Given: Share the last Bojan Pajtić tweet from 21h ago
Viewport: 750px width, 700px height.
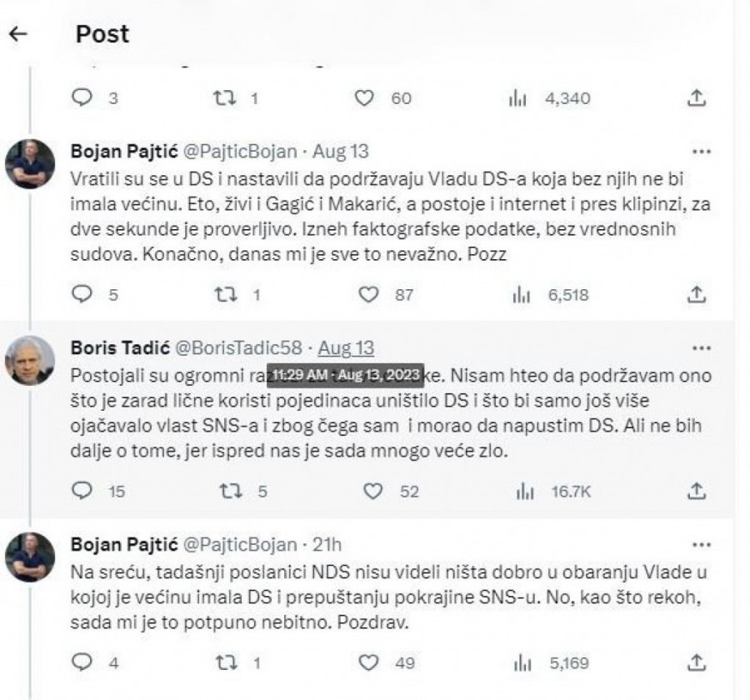Looking at the screenshot, I should [697, 663].
